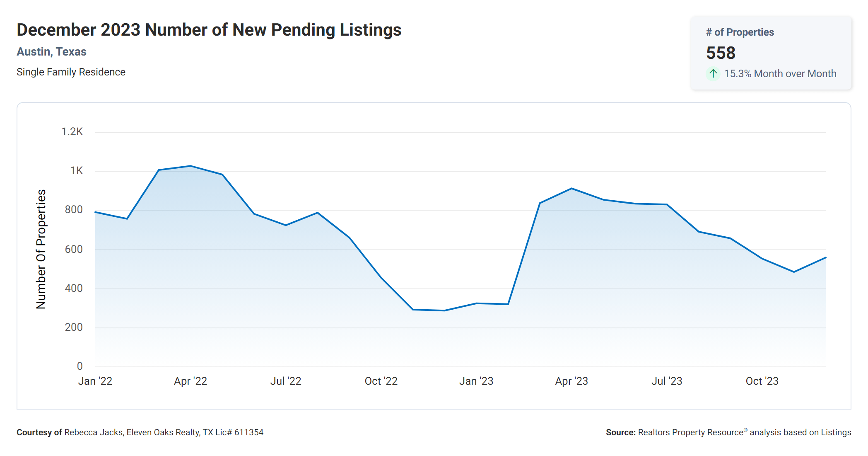This screenshot has height=456, width=868.
Task: Click the 558 properties count
Action: 721,53
